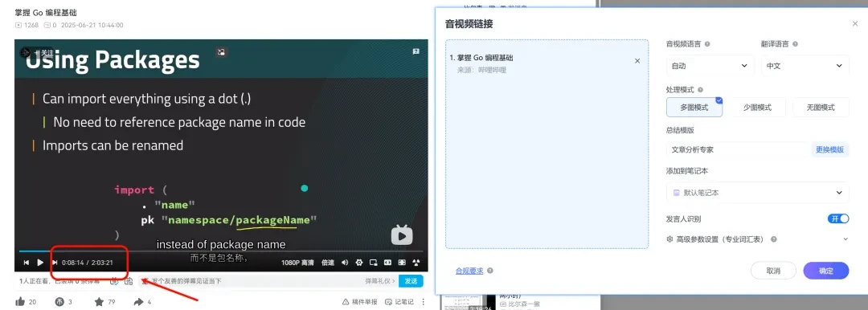
Task: Open 弹幕礼仪 link
Action: (x=379, y=281)
